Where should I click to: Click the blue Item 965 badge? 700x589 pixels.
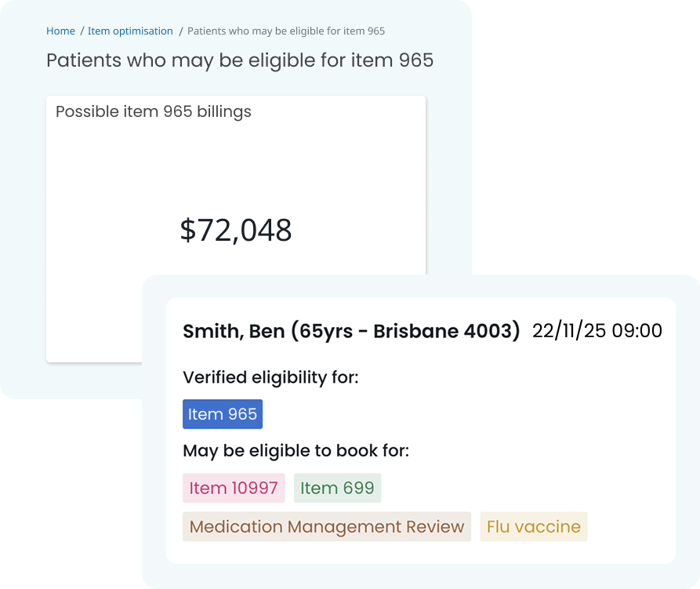[223, 414]
